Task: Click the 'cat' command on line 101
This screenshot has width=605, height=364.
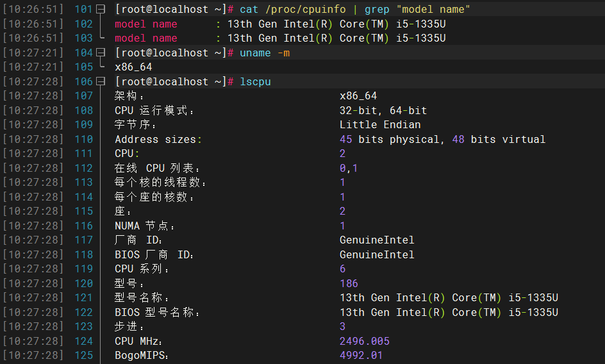Action: [249, 9]
